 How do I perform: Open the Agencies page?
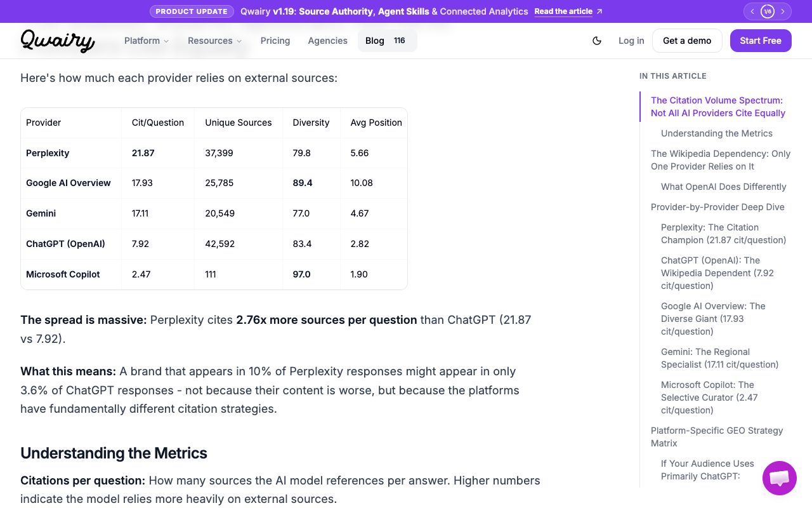pos(327,41)
